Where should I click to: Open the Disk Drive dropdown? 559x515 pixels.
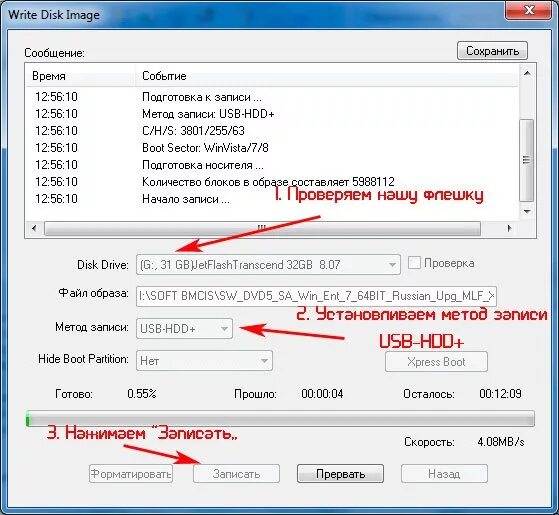click(x=268, y=265)
